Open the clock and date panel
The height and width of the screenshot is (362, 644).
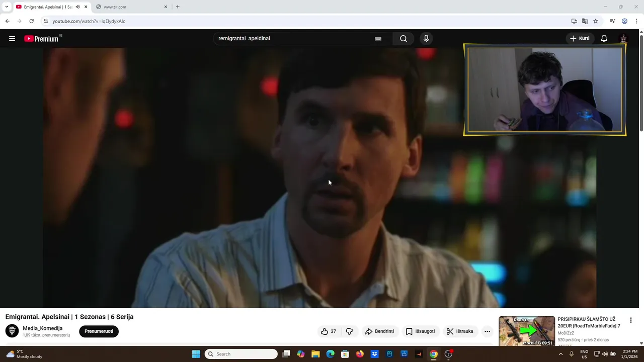click(x=630, y=354)
